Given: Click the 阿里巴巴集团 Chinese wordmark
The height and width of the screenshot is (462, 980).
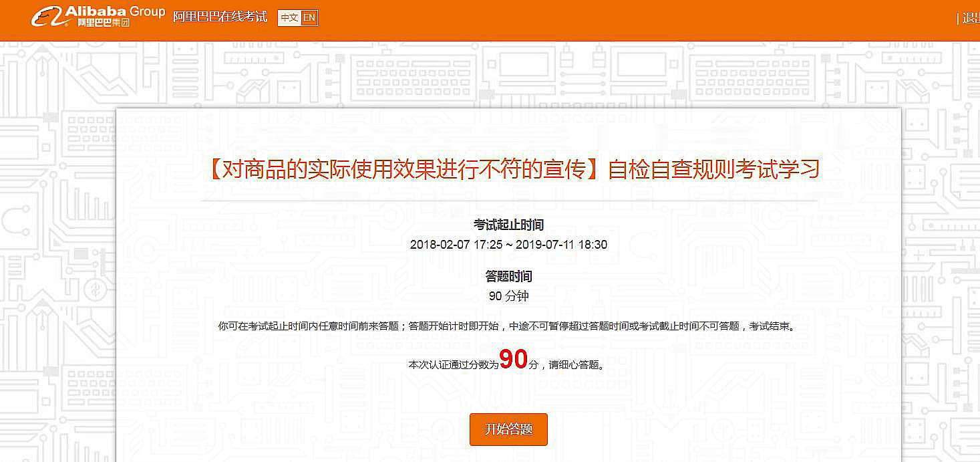Looking at the screenshot, I should click(x=103, y=23).
